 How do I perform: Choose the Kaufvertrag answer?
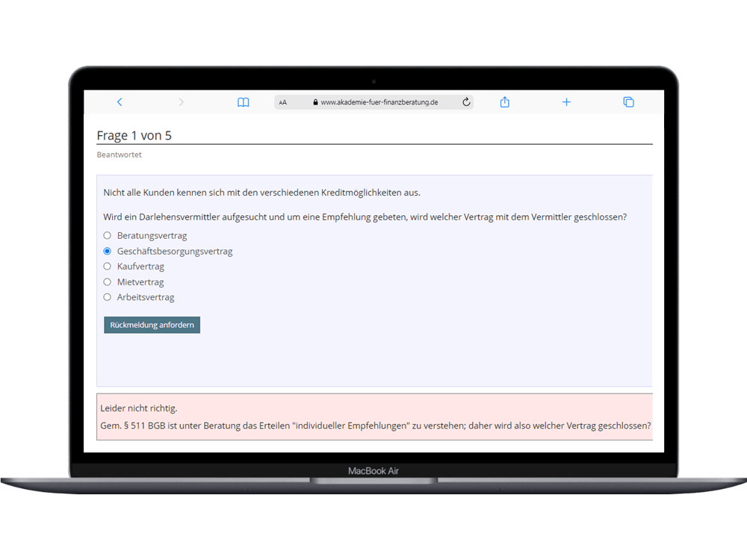(108, 267)
